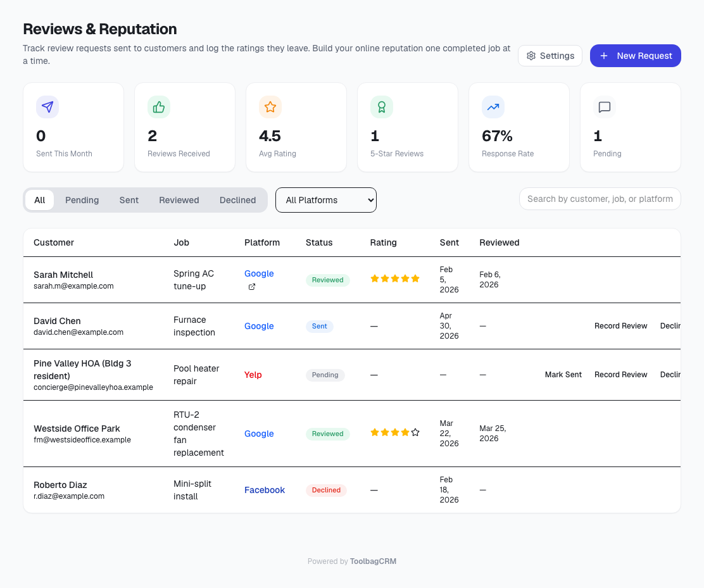The image size is (704, 588).
Task: Click the thumbs-up Reviews Received icon
Action: 159,107
